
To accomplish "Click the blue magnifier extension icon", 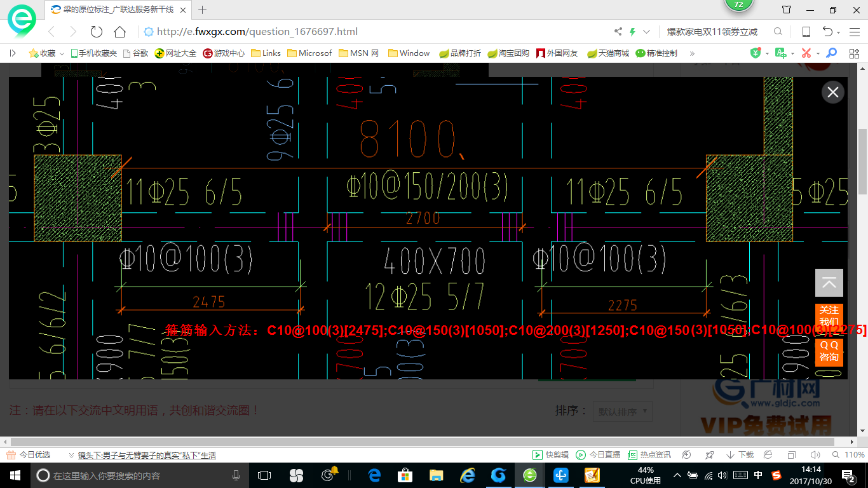I will [x=831, y=53].
